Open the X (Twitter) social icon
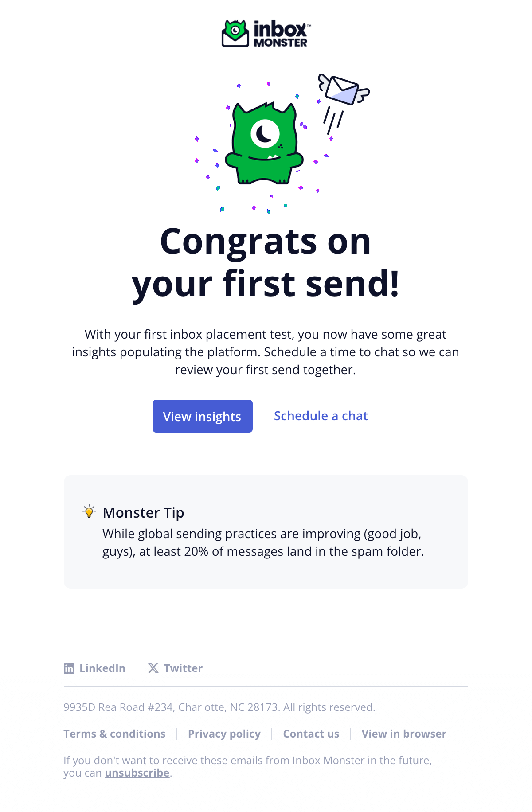Image resolution: width=532 pixels, height=812 pixels. 153,668
